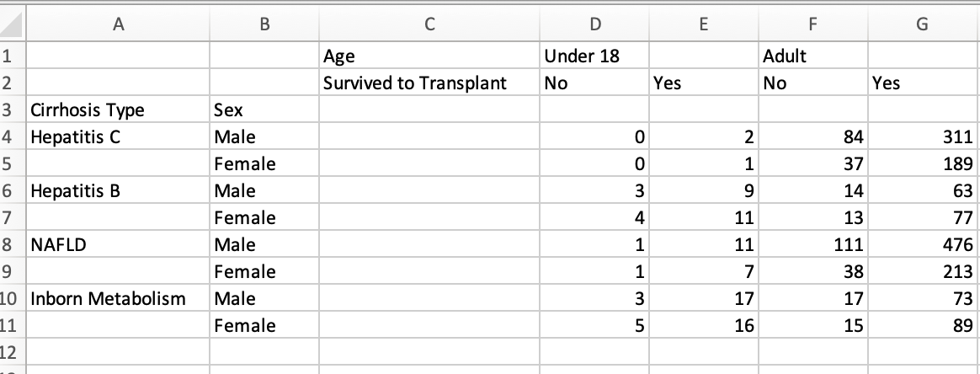Select the cell containing 111
Image resolution: width=980 pixels, height=374 pixels.
click(812, 245)
